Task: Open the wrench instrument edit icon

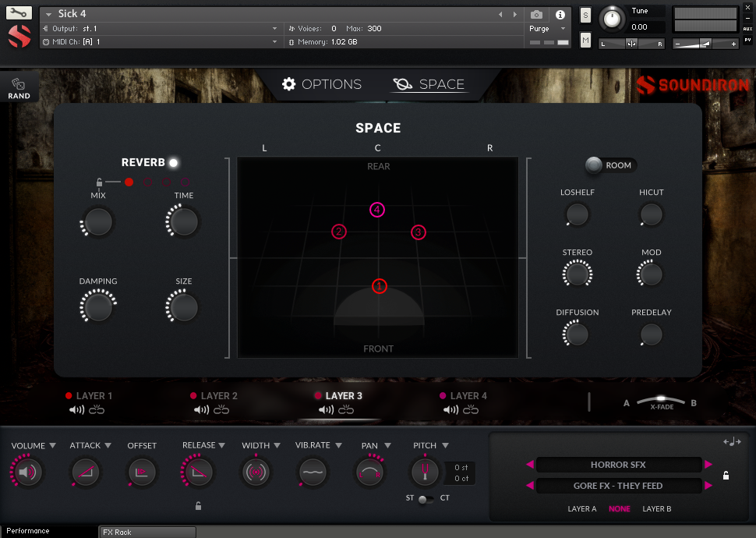Action: 19,13
